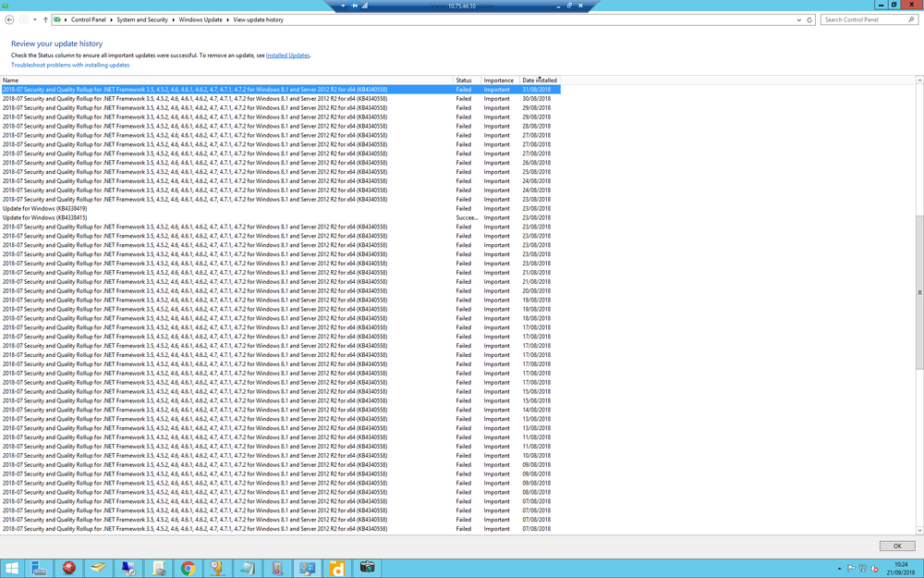Open the Windows Start button

click(11, 568)
